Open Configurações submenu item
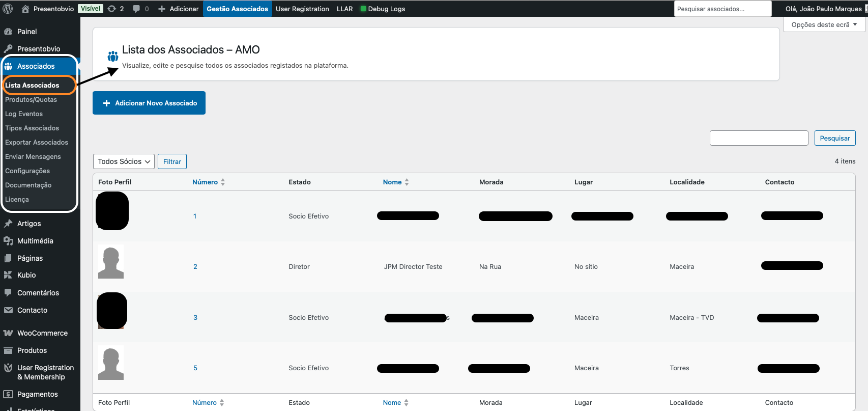The height and width of the screenshot is (411, 868). [27, 171]
